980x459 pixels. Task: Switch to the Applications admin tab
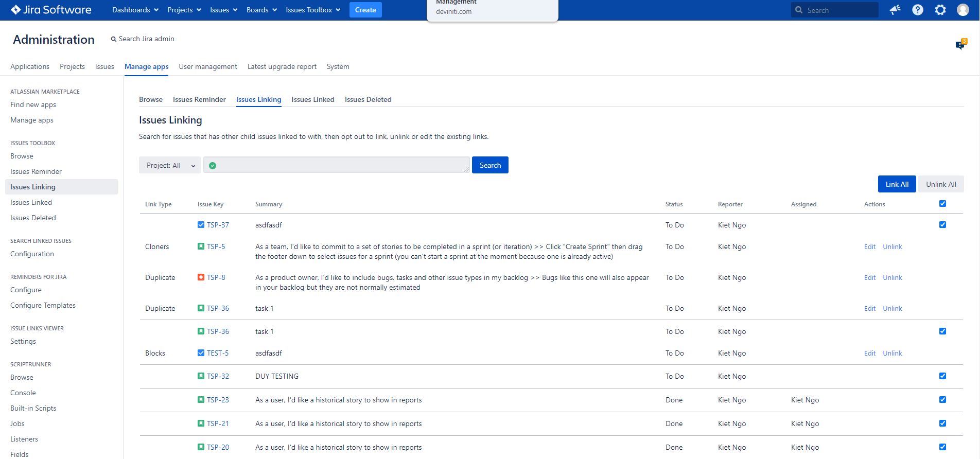pos(30,66)
